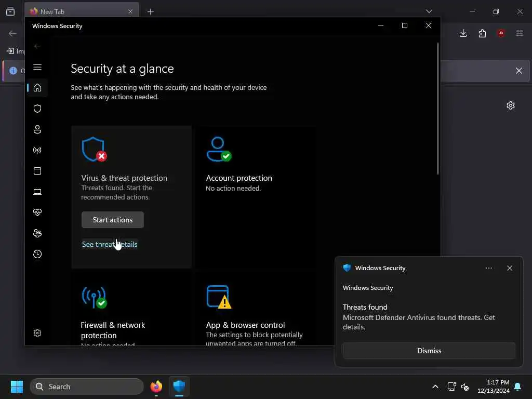Click Windows Security shield on the taskbar

(179, 387)
